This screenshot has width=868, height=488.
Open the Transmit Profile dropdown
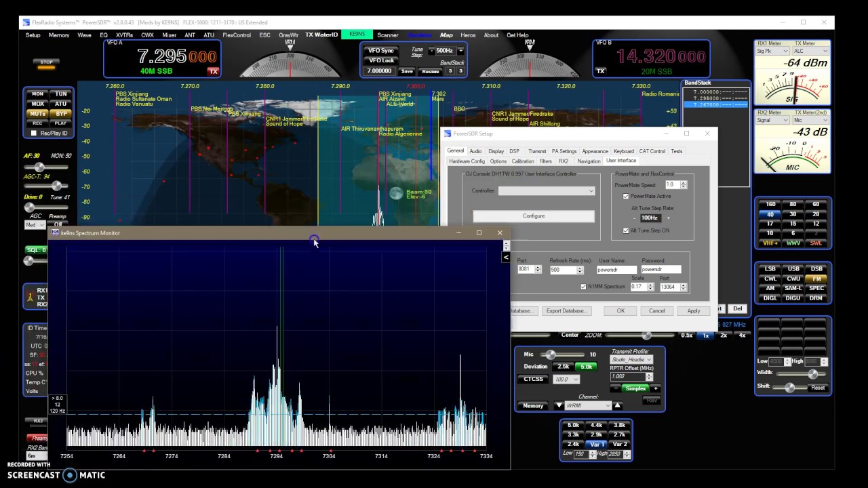[x=631, y=360]
